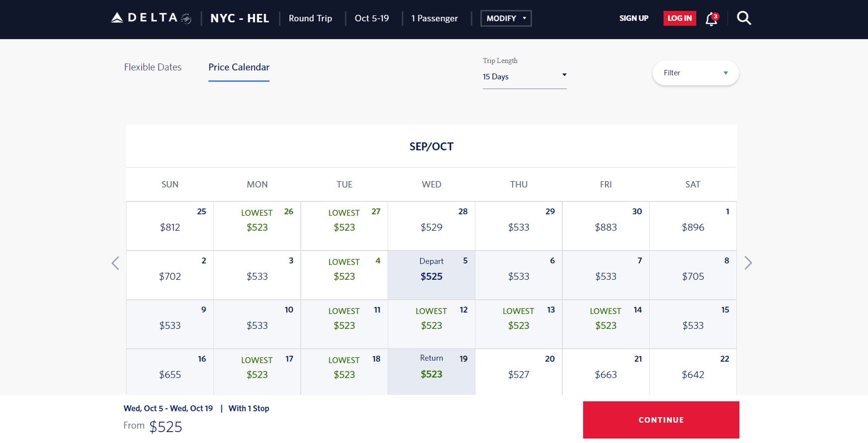The height and width of the screenshot is (443, 868).
Task: Choose October 5 departure date cell
Action: [431, 275]
